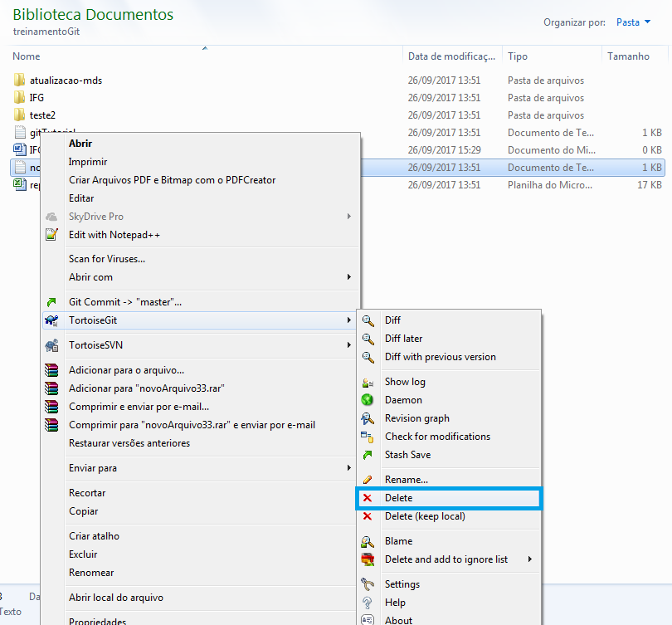Sort files by Tamanho column header
Image resolution: width=672 pixels, height=625 pixels.
point(628,56)
